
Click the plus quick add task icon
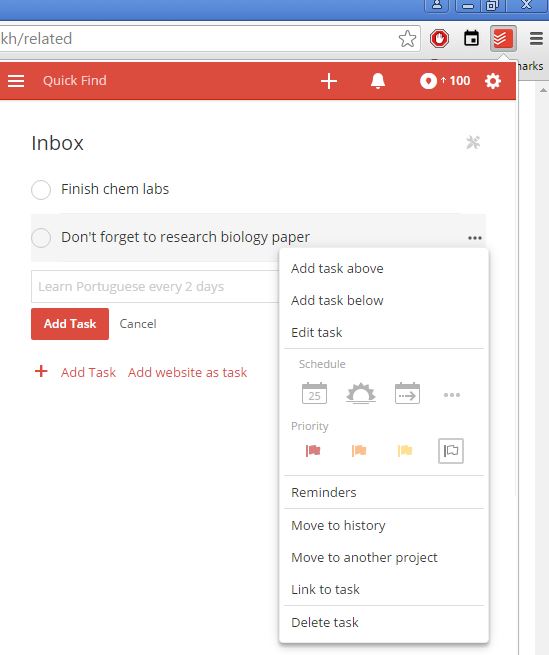pyautogui.click(x=329, y=81)
